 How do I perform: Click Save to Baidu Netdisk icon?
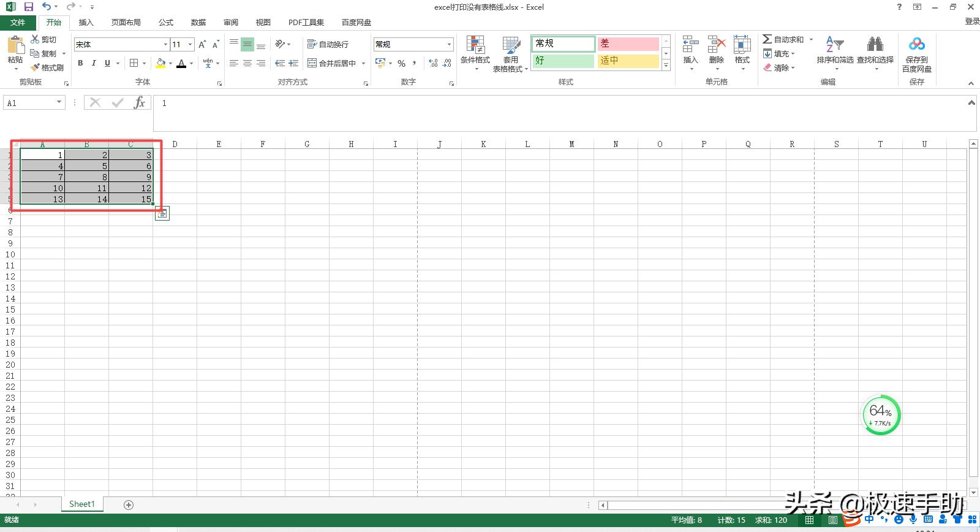tap(916, 45)
